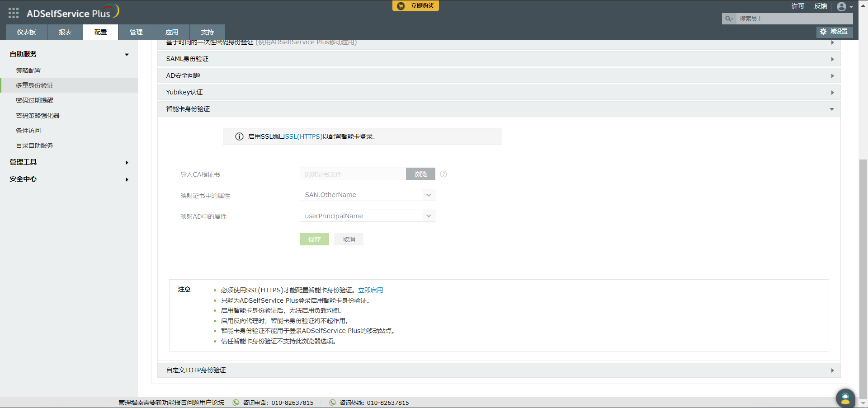Click the 保存 button
This screenshot has width=868, height=408.
314,239
